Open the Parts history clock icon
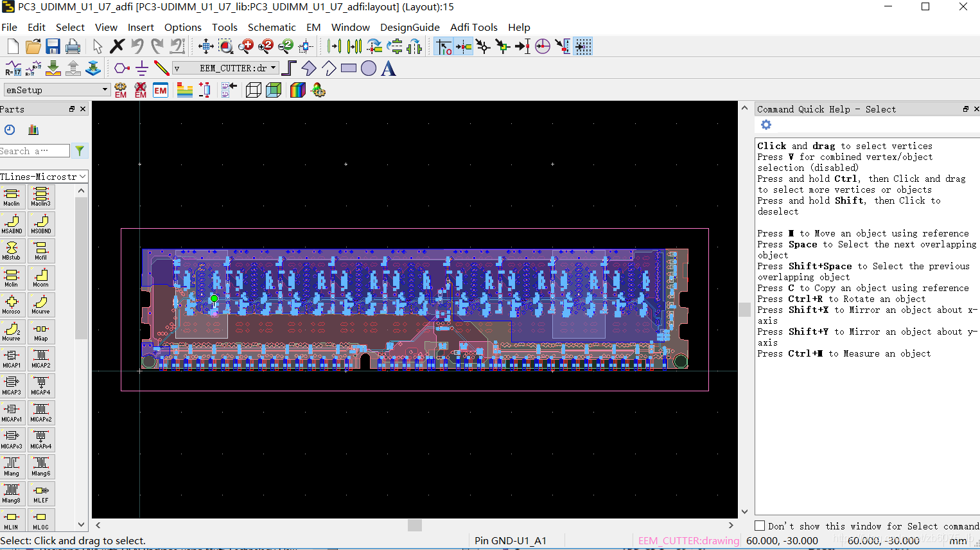Screen dimensions: 980x550 click(10, 130)
